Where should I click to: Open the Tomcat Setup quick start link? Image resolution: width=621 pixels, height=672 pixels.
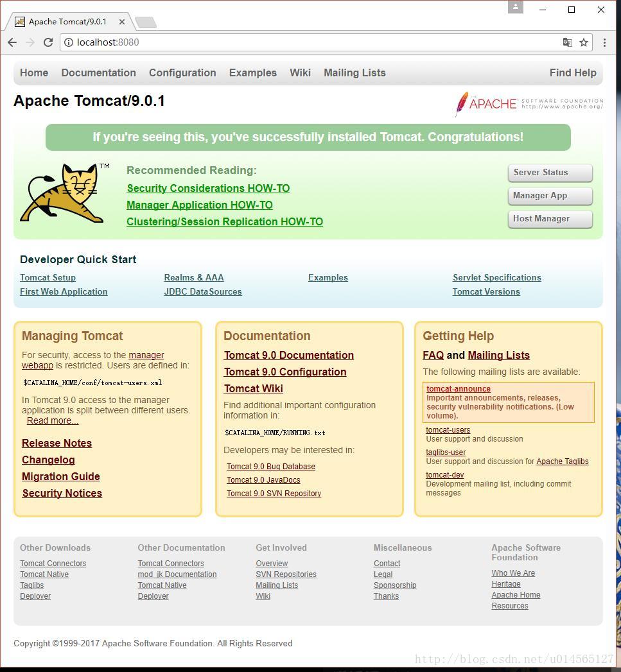(x=48, y=278)
